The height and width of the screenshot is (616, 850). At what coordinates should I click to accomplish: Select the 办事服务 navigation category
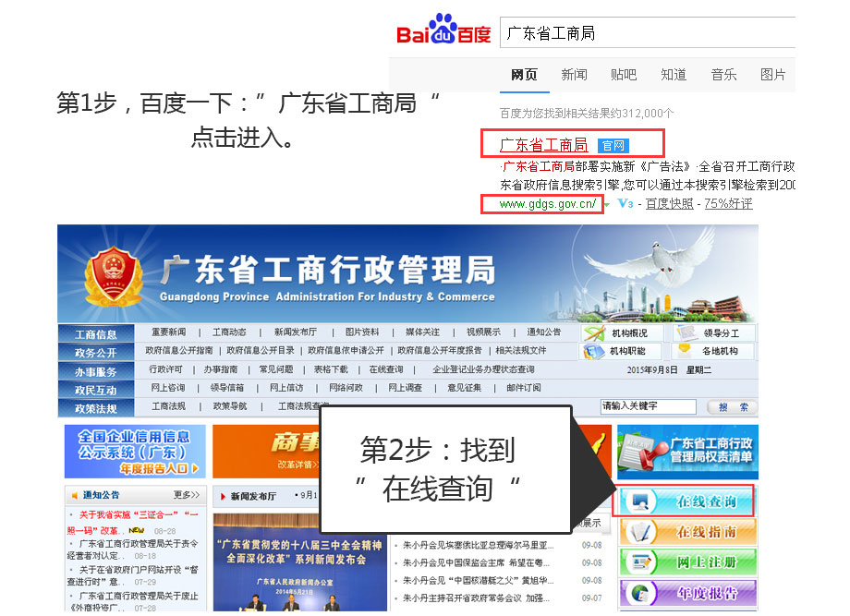[x=96, y=371]
